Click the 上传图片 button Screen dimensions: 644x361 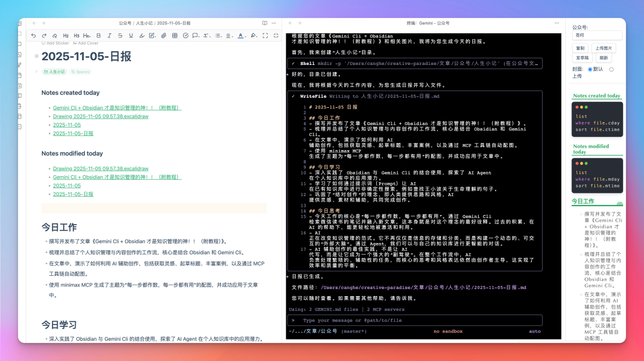click(603, 48)
